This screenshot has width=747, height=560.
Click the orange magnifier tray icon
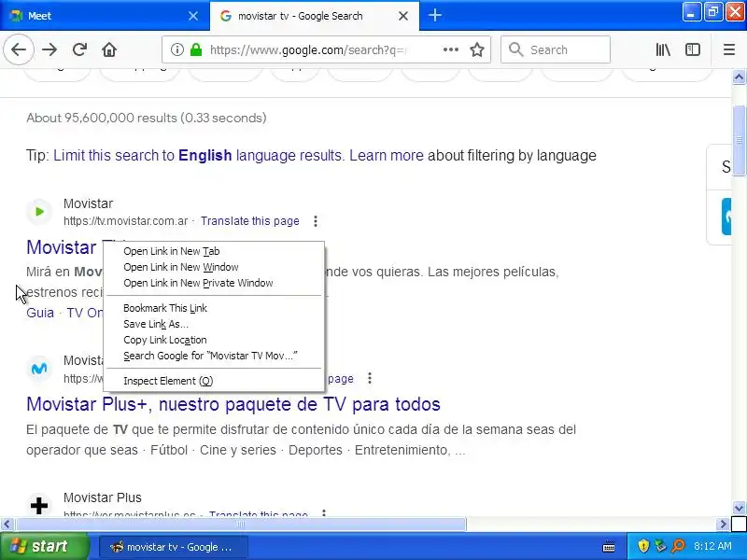click(x=678, y=546)
